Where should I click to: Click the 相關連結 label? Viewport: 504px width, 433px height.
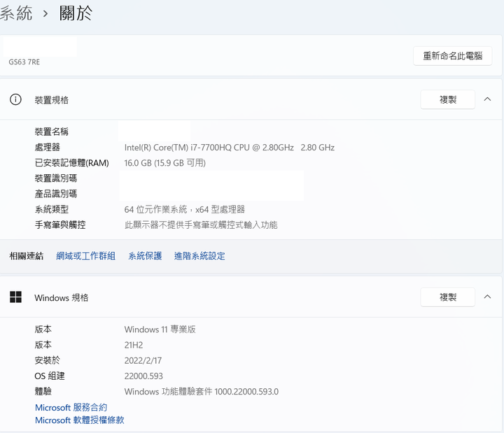27,256
